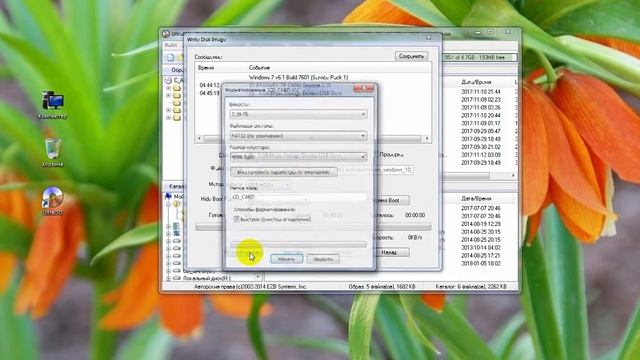Click the Событие column header
Screen dimensions: 640x360
pyautogui.click(x=260, y=67)
